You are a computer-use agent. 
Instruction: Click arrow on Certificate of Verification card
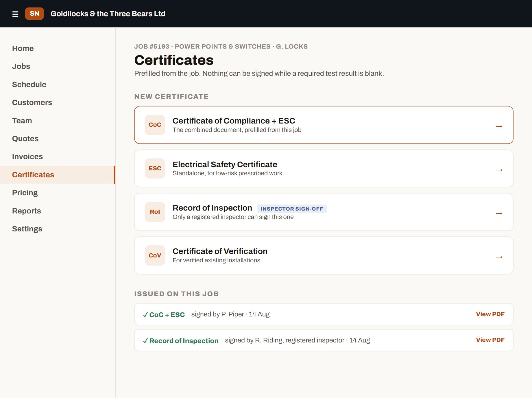499,257
